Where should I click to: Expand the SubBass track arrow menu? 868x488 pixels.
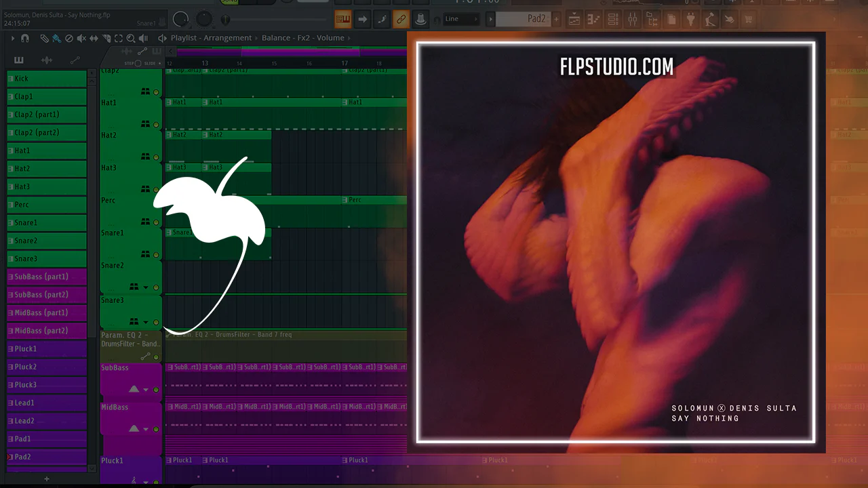point(145,390)
